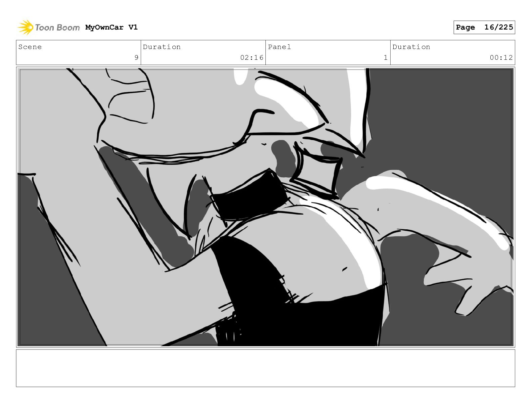Screen dimensions: 532x411
Task: Select the panel number 1 value
Action: point(386,57)
